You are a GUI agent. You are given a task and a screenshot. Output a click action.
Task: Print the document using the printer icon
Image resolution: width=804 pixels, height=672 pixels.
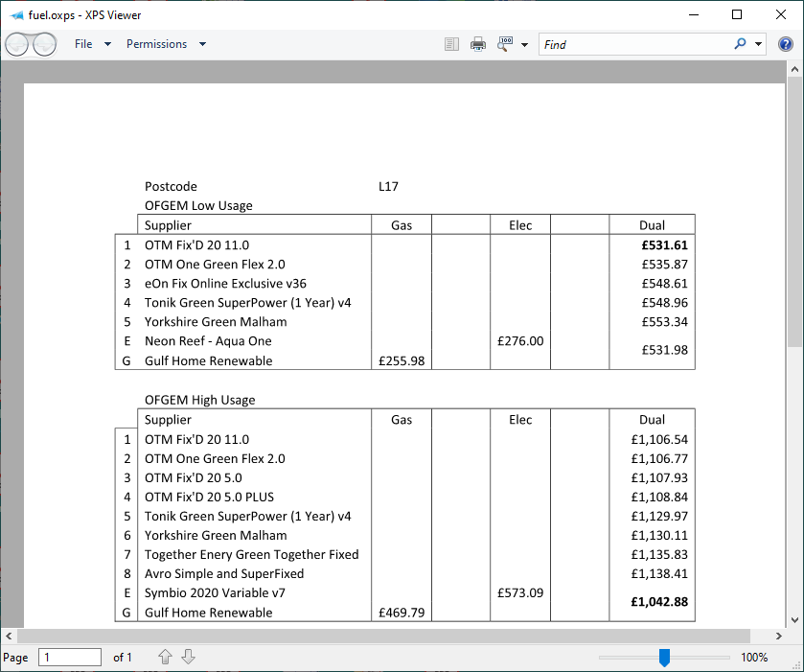pyautogui.click(x=478, y=45)
